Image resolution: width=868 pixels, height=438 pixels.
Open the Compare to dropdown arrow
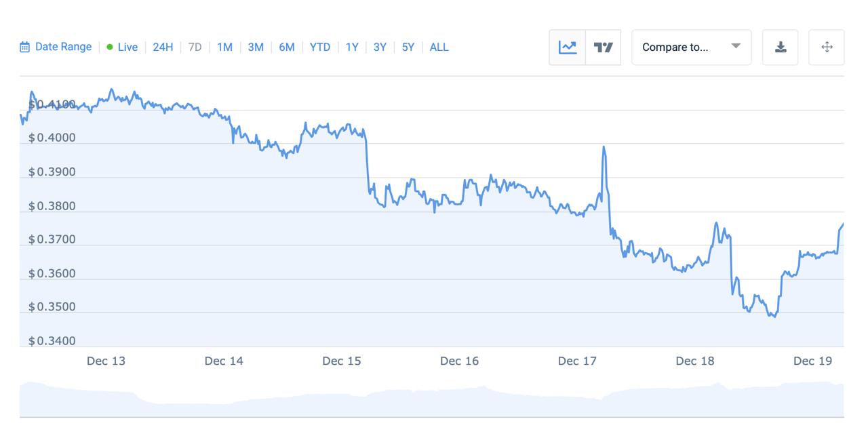[x=736, y=47]
